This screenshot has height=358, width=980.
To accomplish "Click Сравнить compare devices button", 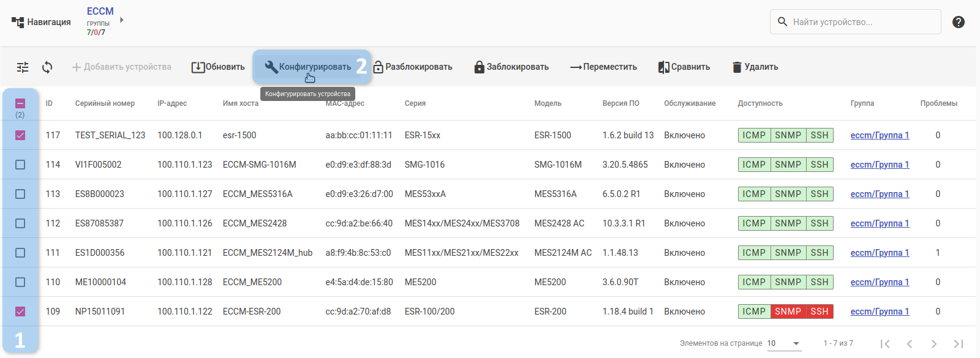I will point(684,67).
